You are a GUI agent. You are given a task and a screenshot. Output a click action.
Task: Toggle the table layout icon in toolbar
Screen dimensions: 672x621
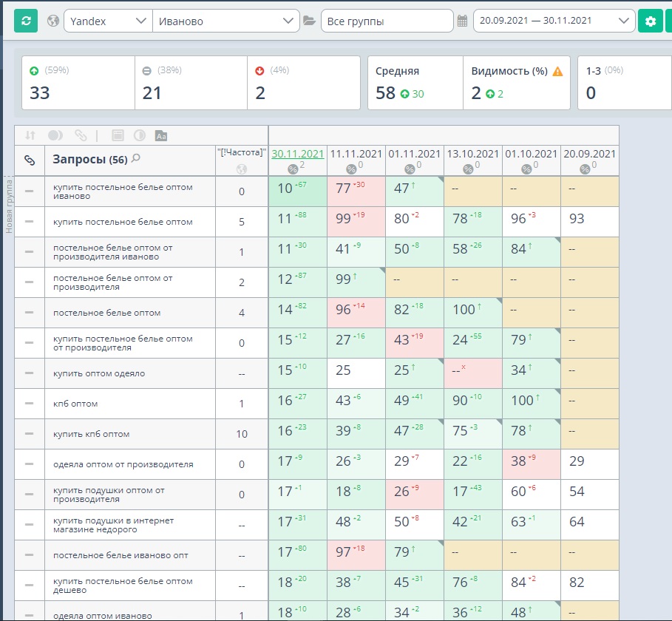coord(118,135)
